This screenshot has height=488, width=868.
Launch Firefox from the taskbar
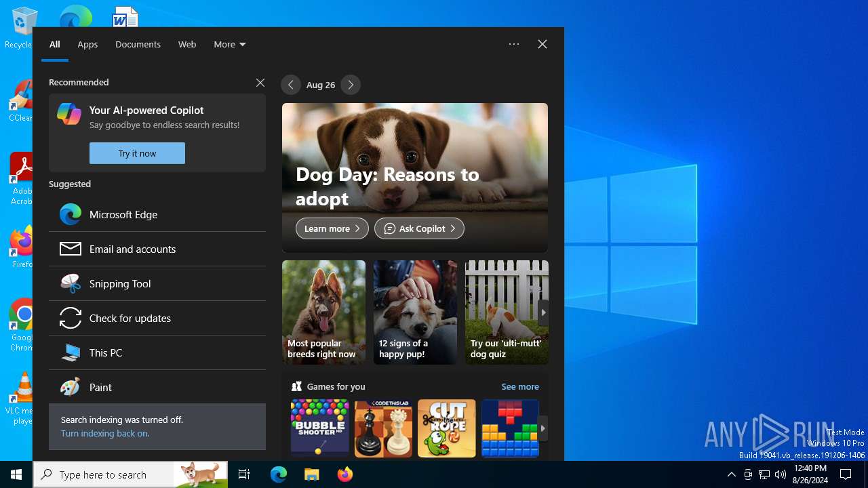[x=345, y=474]
